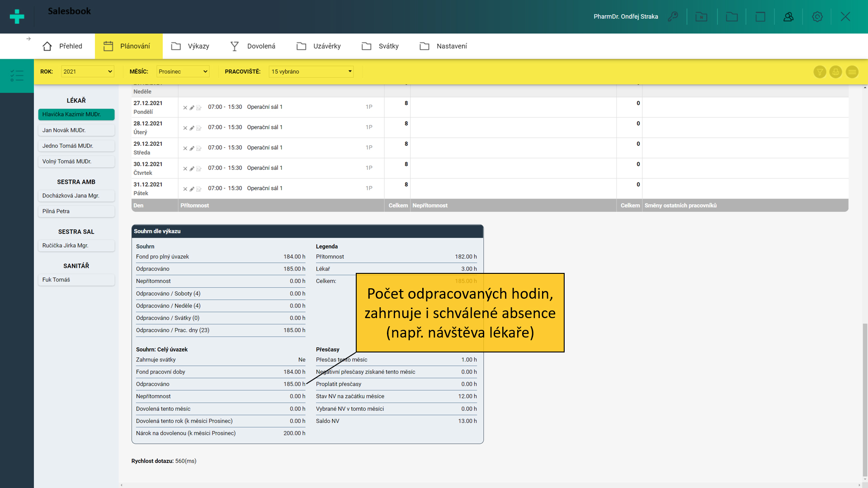Viewport: 868px width, 488px height.
Task: Open the settings gear in the header
Action: pos(817,17)
